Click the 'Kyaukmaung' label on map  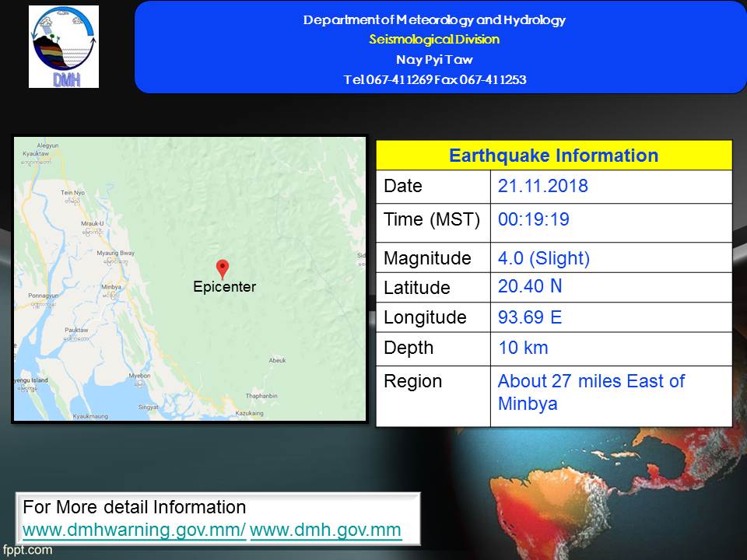click(90, 416)
